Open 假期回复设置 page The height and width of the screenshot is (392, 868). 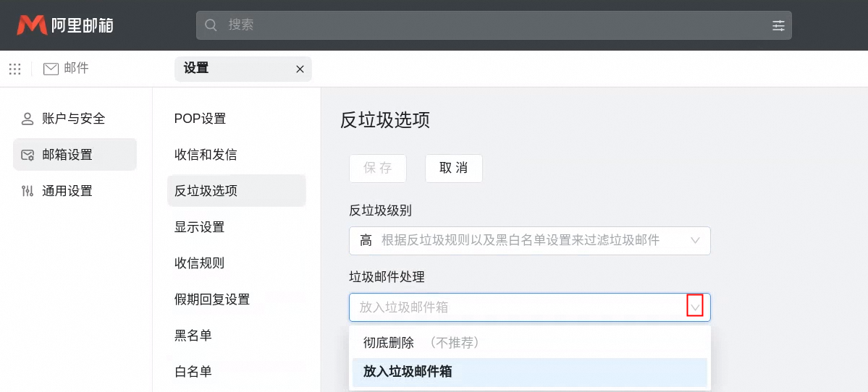click(x=211, y=299)
